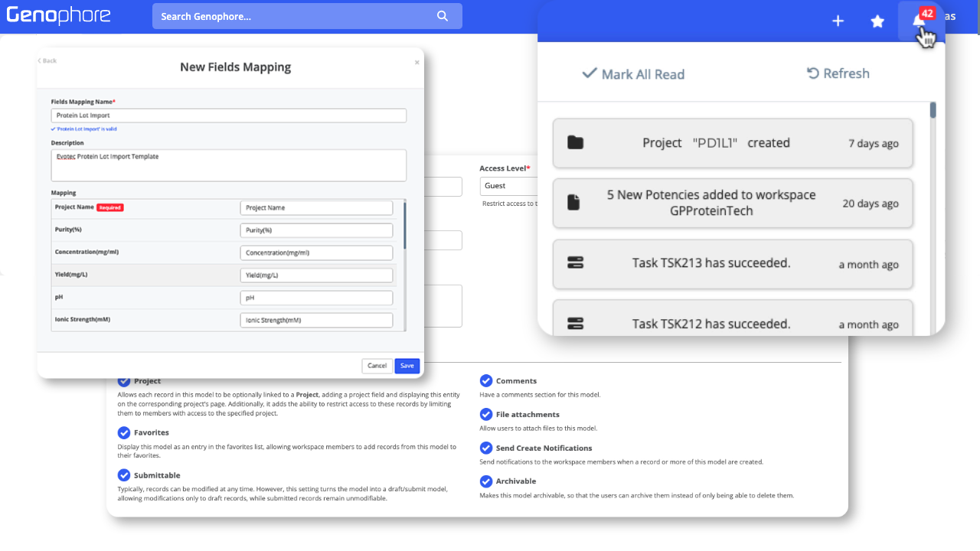Cancel the fields mapping dialog
Screen dimensions: 980x551
click(377, 366)
